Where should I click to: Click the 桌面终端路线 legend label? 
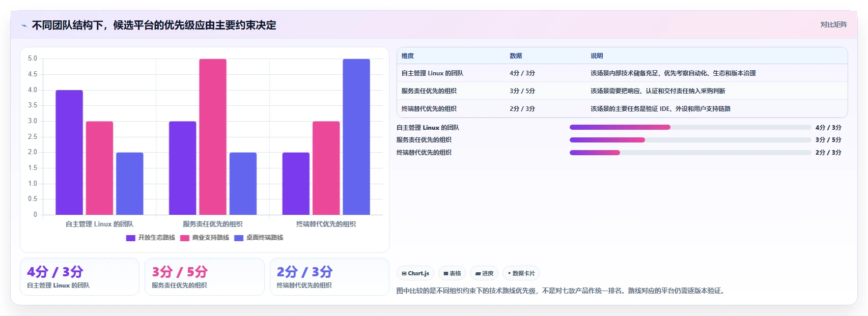[265, 238]
